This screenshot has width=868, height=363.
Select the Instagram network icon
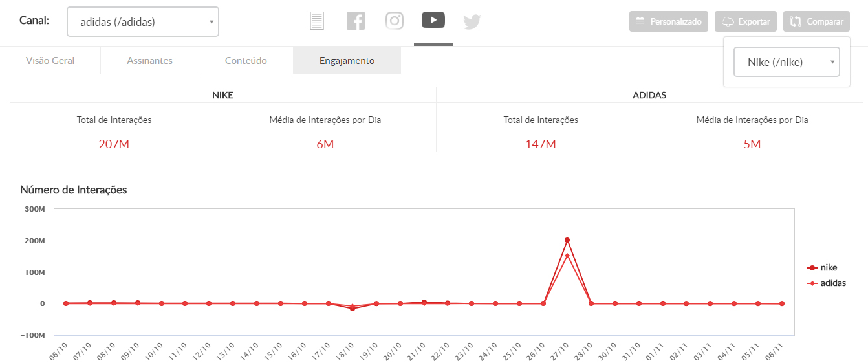click(x=395, y=21)
